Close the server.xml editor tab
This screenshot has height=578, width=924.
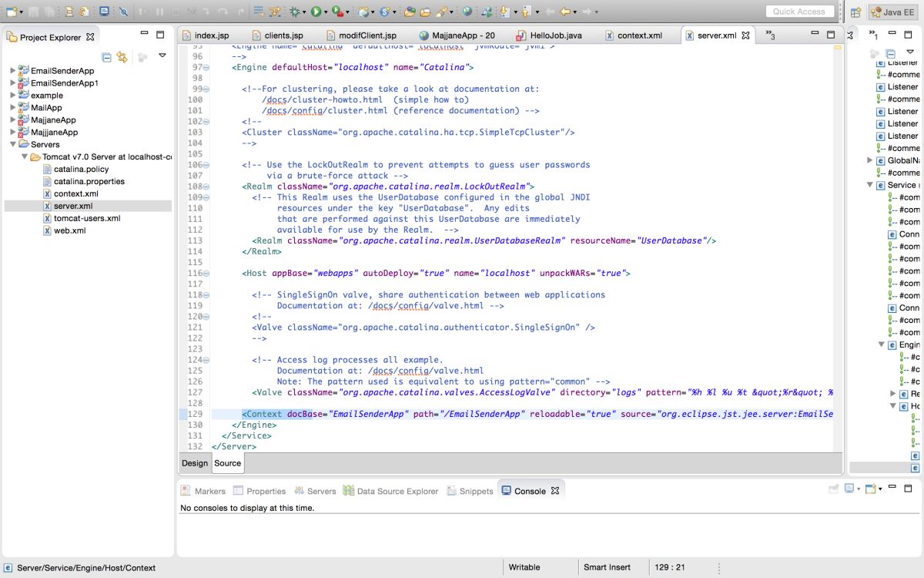(x=745, y=35)
